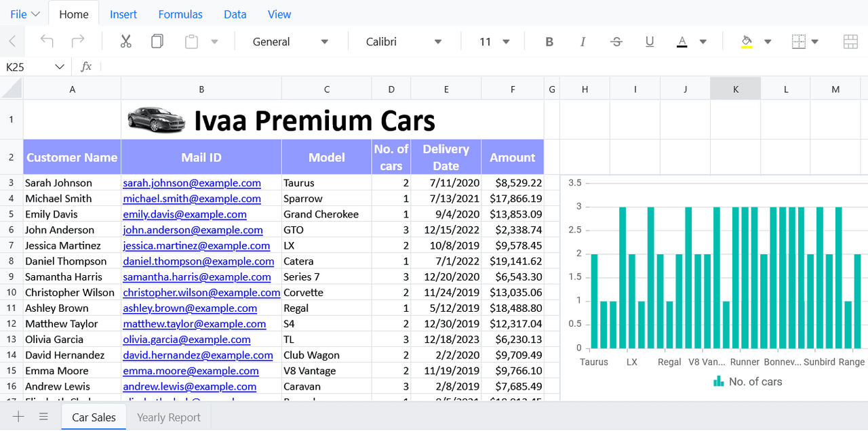Screen dimensions: 868x431
Task: Switch to the Insert tab
Action: pyautogui.click(x=123, y=14)
